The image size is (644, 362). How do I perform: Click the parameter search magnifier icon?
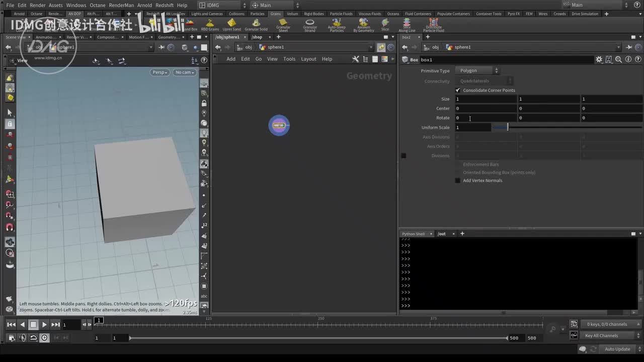click(x=618, y=59)
